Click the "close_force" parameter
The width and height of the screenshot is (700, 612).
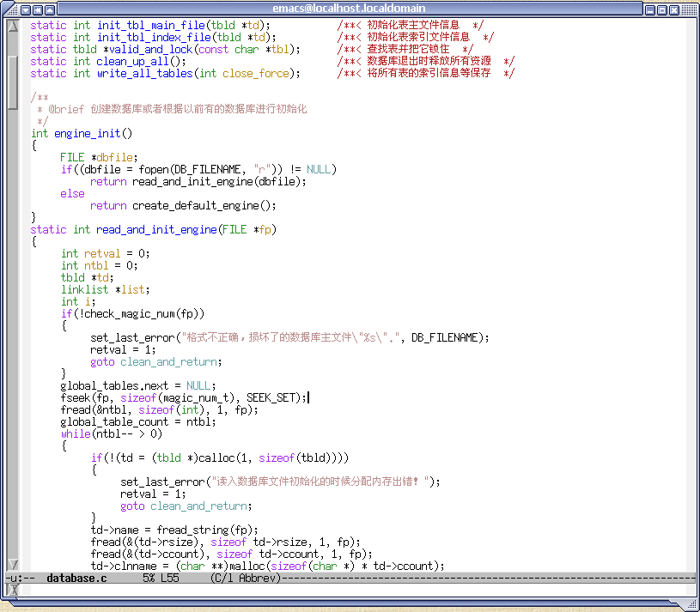pos(256,74)
